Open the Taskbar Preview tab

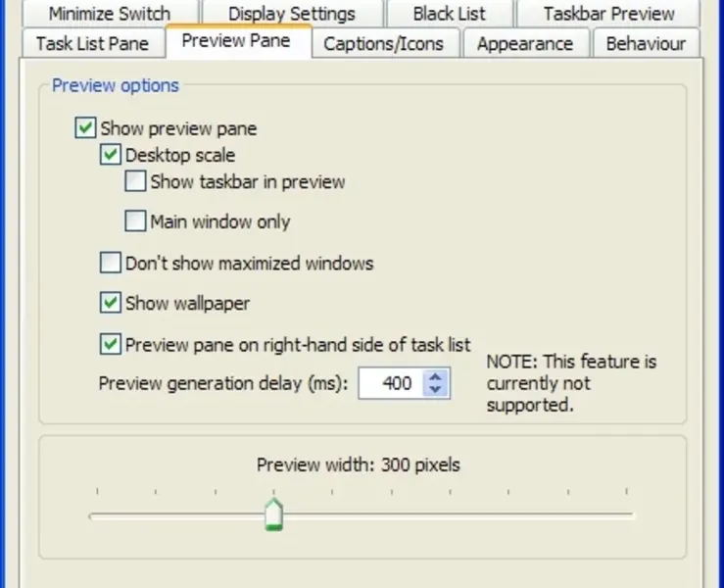pyautogui.click(x=608, y=14)
